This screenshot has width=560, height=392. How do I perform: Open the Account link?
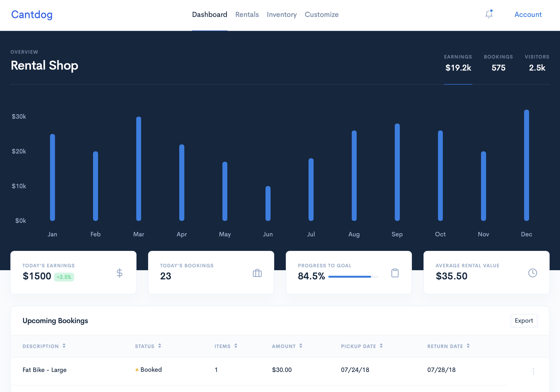click(x=528, y=15)
